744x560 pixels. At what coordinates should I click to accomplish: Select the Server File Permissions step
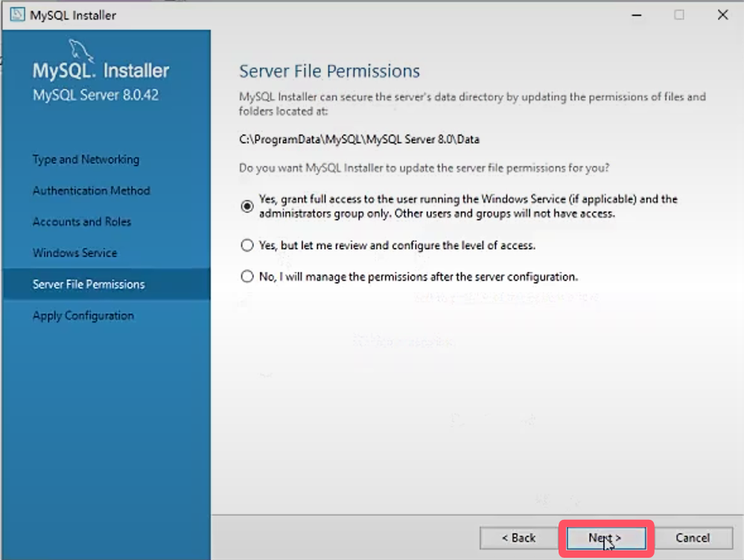(106, 284)
